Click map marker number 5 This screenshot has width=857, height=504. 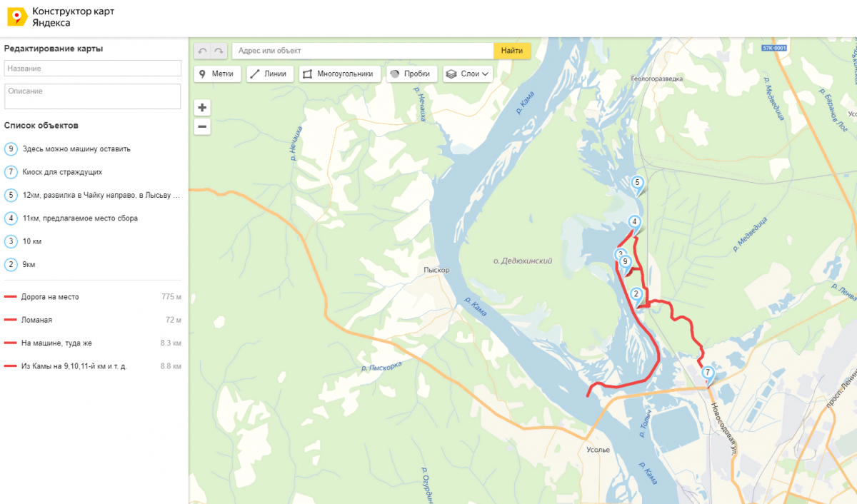click(637, 183)
